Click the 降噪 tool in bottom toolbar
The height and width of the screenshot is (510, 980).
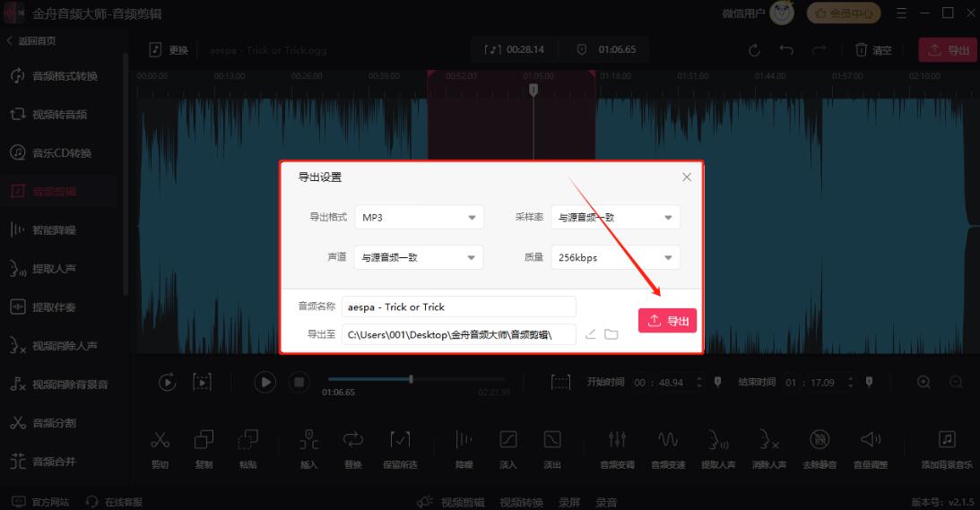pos(464,449)
